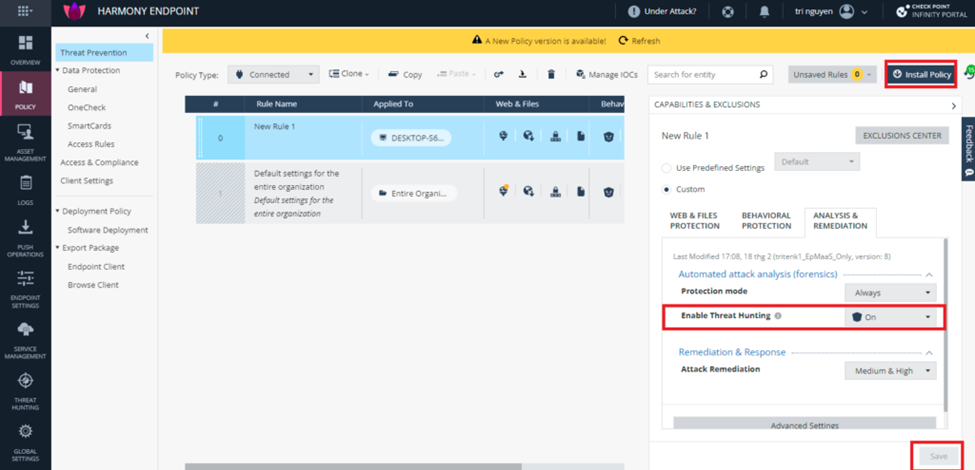
Task: Click New Rule 1 credential protection icon
Action: point(556,137)
